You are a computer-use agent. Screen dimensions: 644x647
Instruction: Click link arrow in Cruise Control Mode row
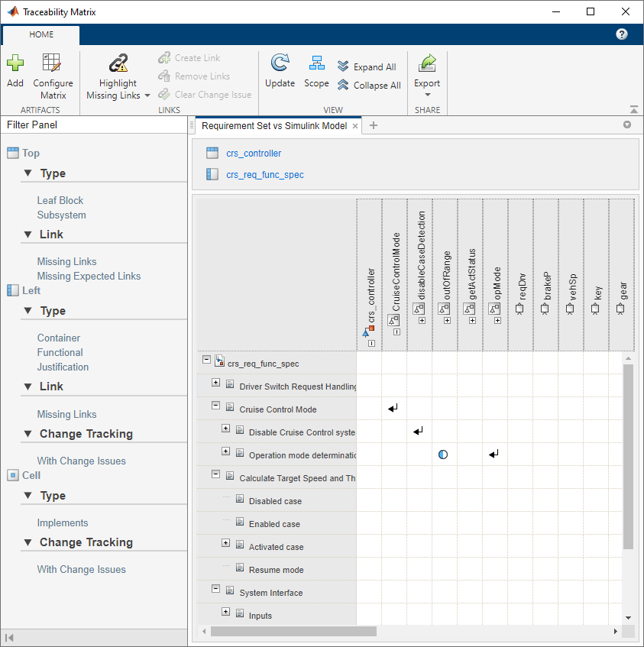[393, 409]
